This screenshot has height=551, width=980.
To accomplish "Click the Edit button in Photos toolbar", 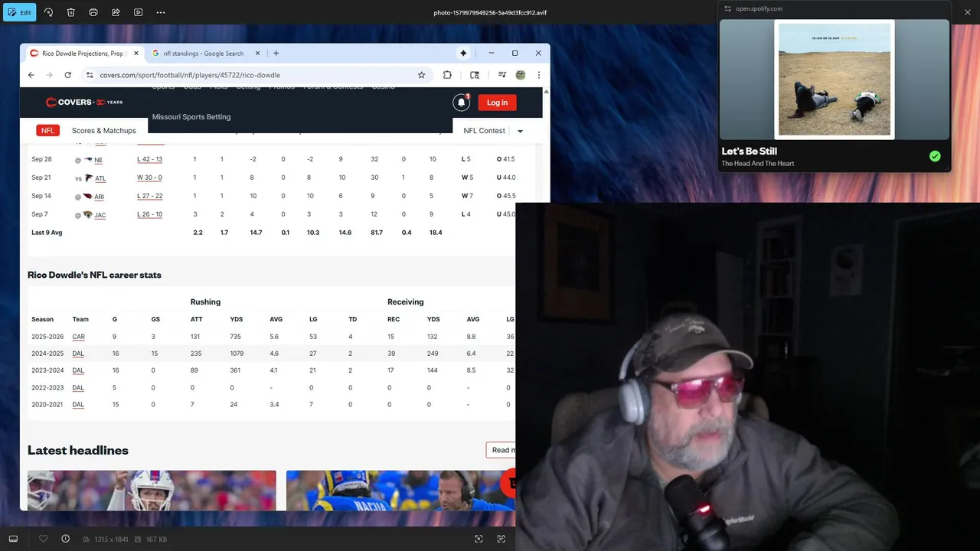I will (x=19, y=12).
